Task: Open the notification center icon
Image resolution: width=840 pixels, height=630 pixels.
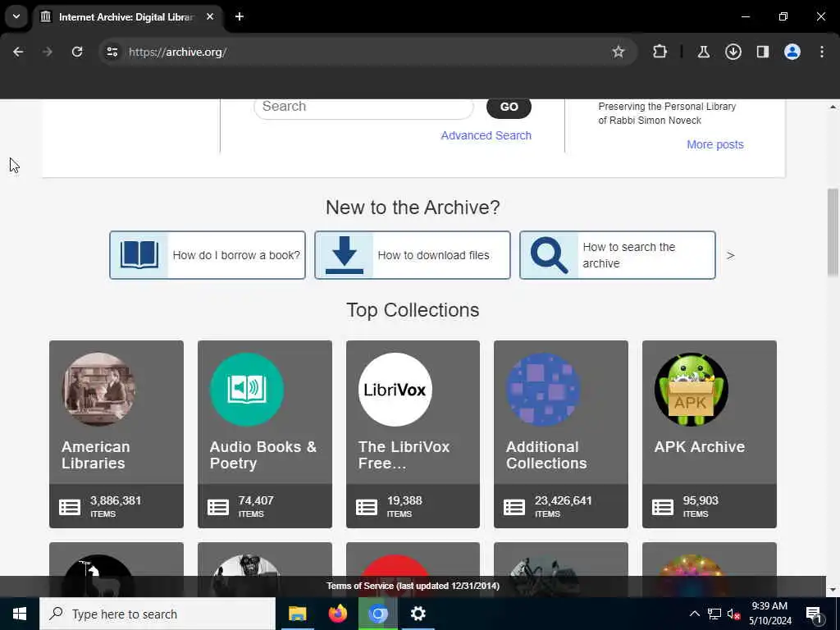Action: coord(815,615)
